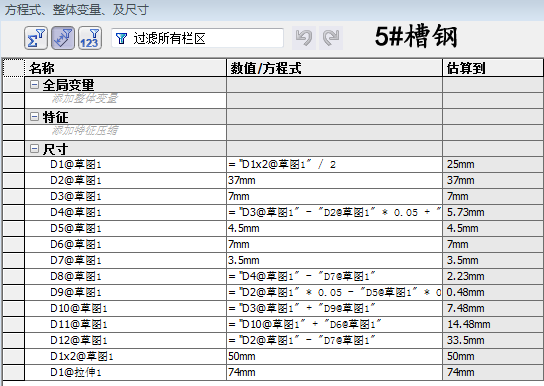Open the equation view filter icon

tap(36, 38)
